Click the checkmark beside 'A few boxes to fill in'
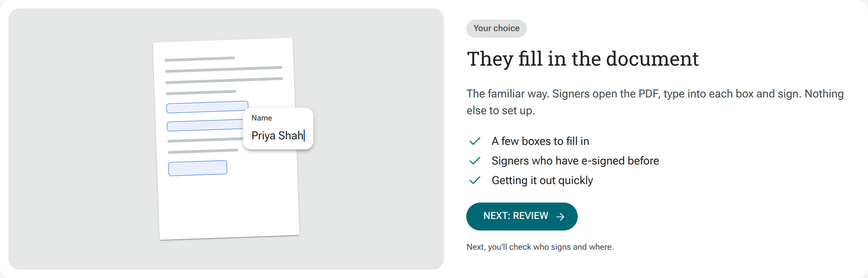 (x=475, y=141)
